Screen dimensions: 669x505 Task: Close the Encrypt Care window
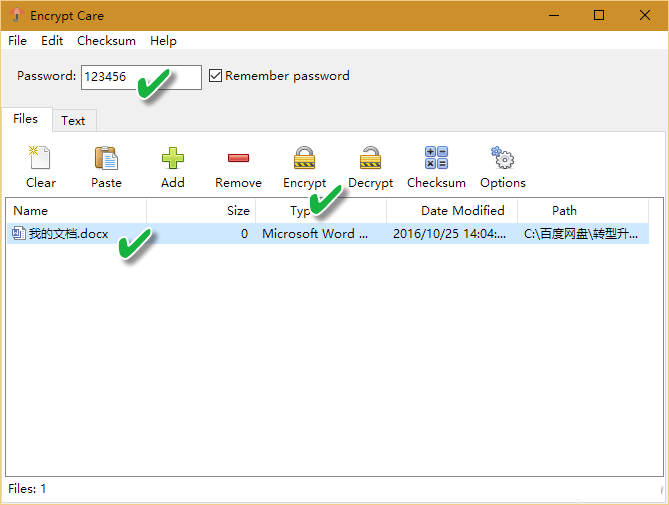tap(645, 15)
